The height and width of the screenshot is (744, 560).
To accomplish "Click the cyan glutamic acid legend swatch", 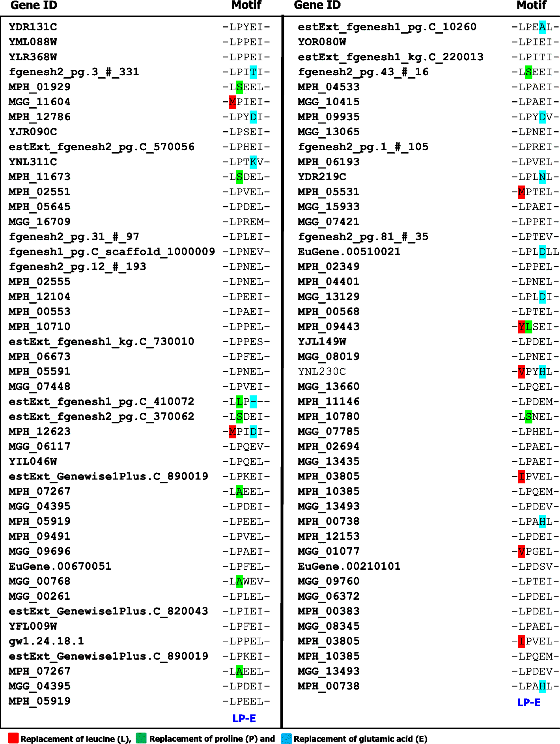I will tap(286, 738).
